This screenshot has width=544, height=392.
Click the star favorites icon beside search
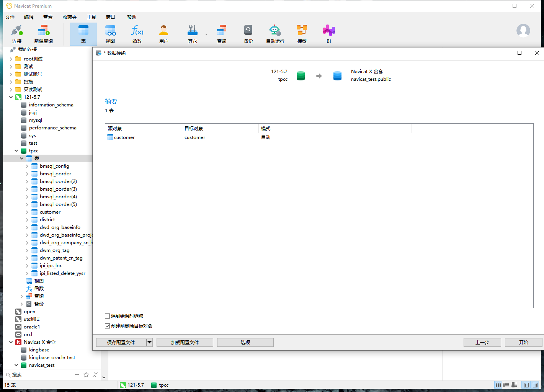(86, 375)
